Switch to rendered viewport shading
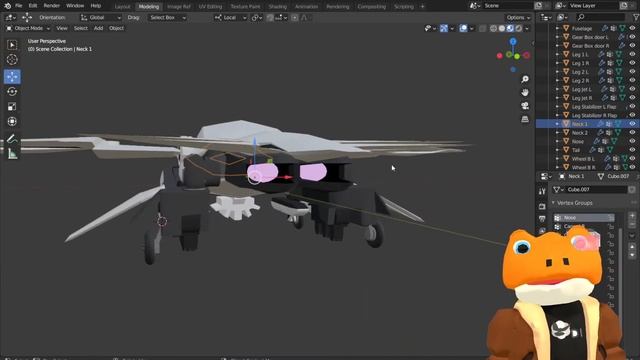This screenshot has height=360, width=640. [x=518, y=28]
